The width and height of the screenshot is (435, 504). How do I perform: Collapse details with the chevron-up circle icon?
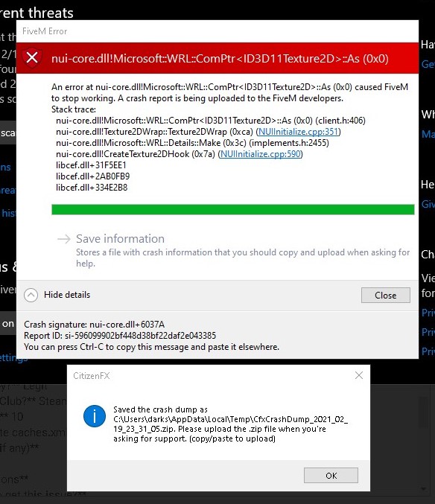[x=31, y=295]
